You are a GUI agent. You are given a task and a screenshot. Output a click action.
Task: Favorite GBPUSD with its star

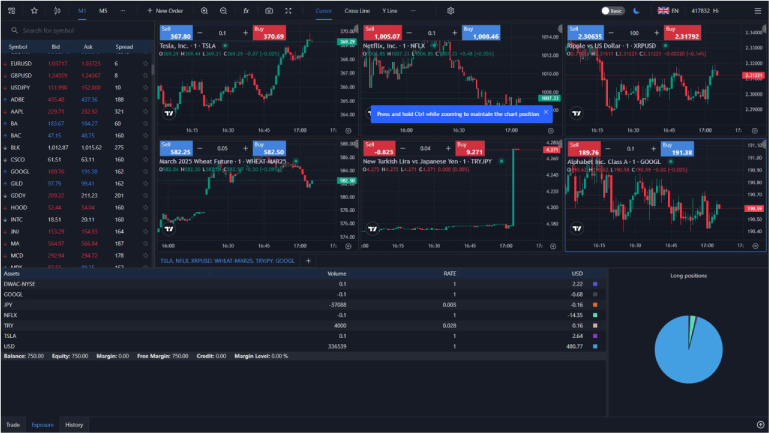[145, 76]
